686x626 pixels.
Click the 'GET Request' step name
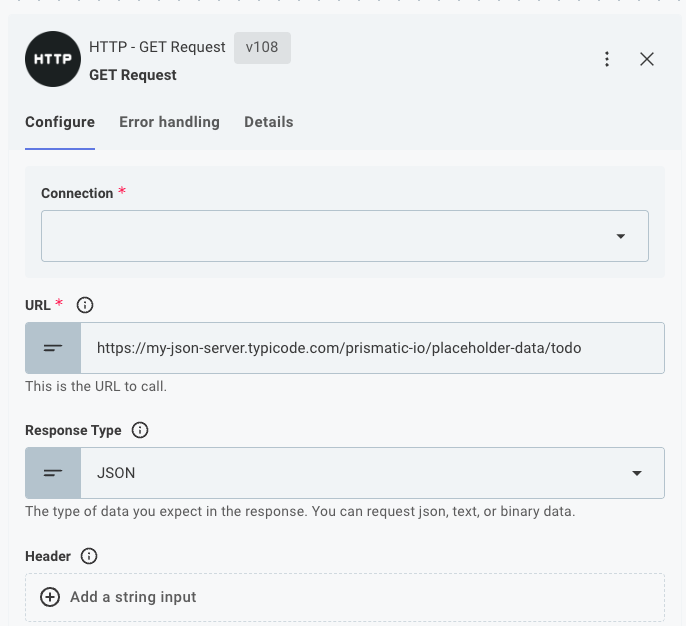click(133, 75)
